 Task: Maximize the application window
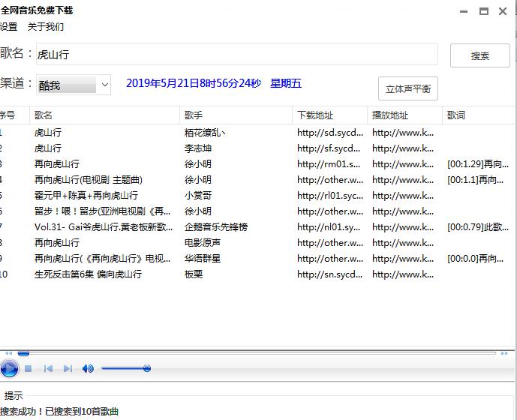coord(484,11)
